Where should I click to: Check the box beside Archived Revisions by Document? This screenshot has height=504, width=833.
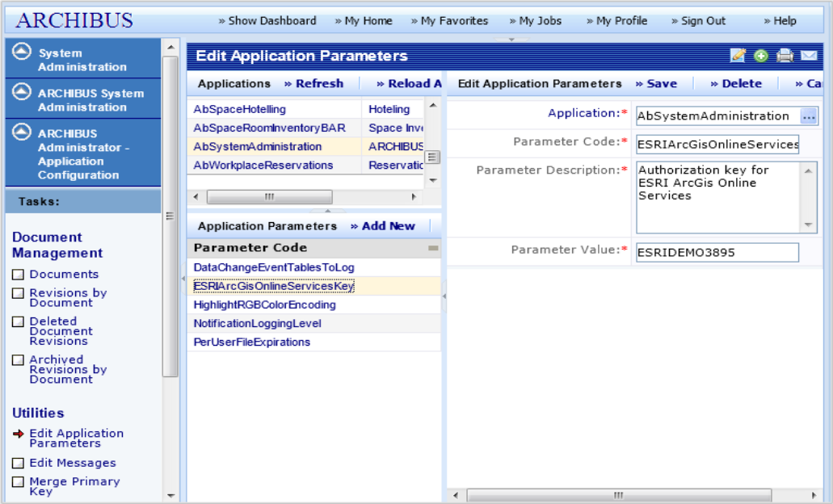coord(18,360)
